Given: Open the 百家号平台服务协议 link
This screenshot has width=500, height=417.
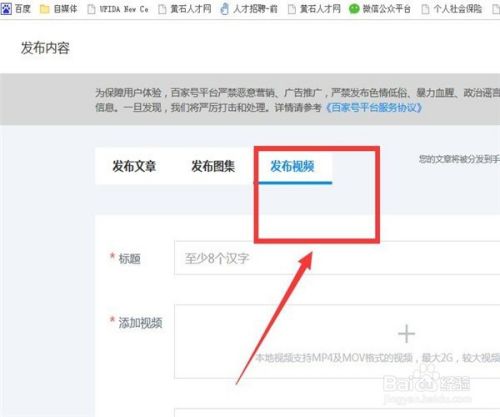Looking at the screenshot, I should (374, 108).
